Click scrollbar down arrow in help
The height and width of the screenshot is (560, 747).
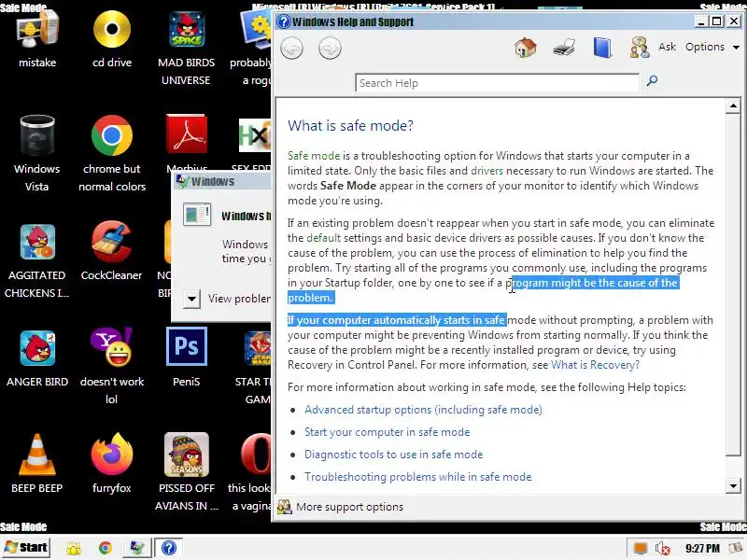[733, 486]
